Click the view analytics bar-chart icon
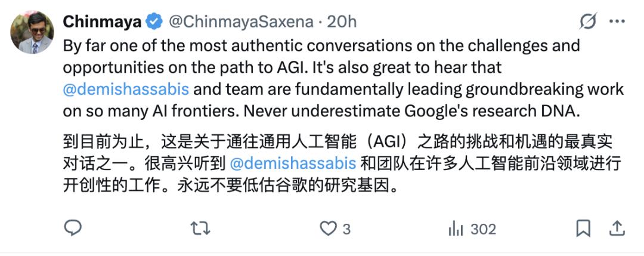 pos(456,229)
